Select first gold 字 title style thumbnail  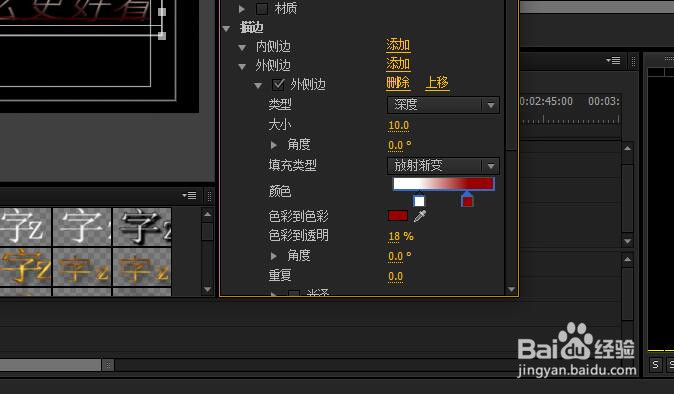(x=25, y=267)
